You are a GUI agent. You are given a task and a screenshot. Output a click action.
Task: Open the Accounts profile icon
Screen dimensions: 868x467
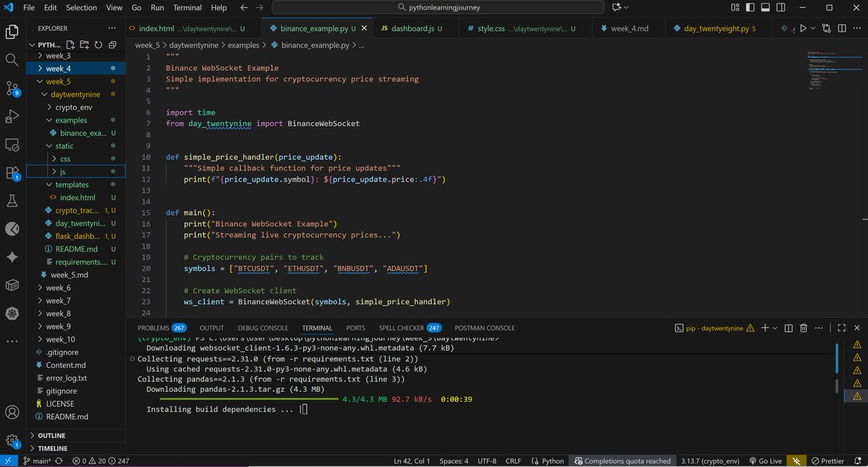(12, 413)
